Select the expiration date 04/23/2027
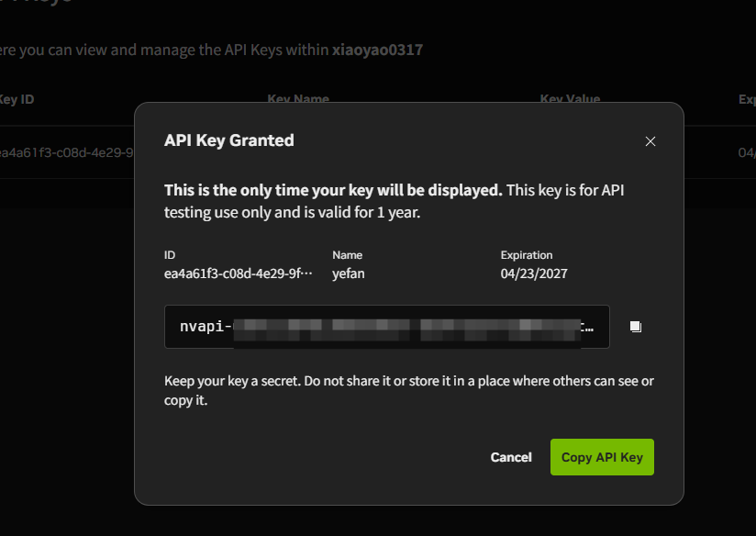The image size is (756, 536). 534,274
